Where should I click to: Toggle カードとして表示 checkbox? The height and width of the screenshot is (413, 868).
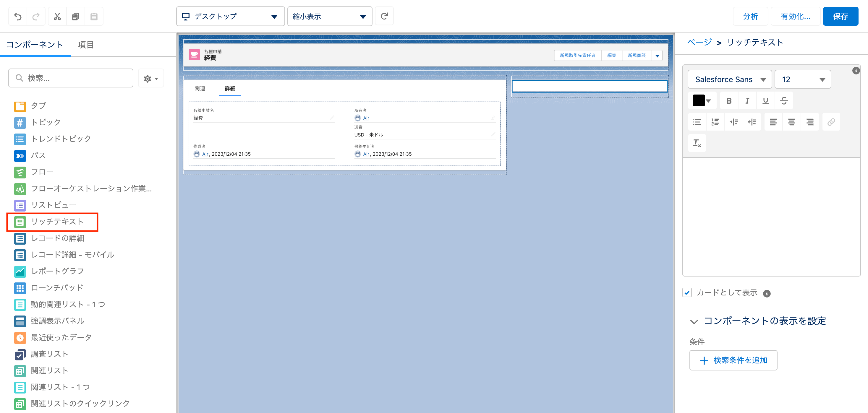click(x=687, y=292)
